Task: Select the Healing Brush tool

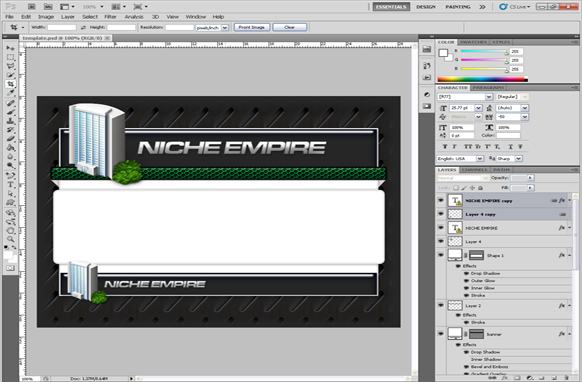Action: pyautogui.click(x=10, y=103)
